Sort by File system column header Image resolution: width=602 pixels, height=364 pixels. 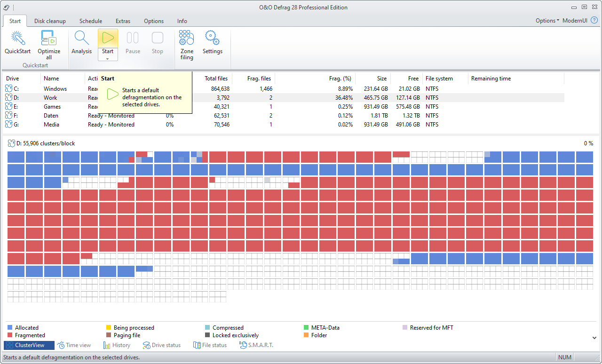click(x=445, y=79)
